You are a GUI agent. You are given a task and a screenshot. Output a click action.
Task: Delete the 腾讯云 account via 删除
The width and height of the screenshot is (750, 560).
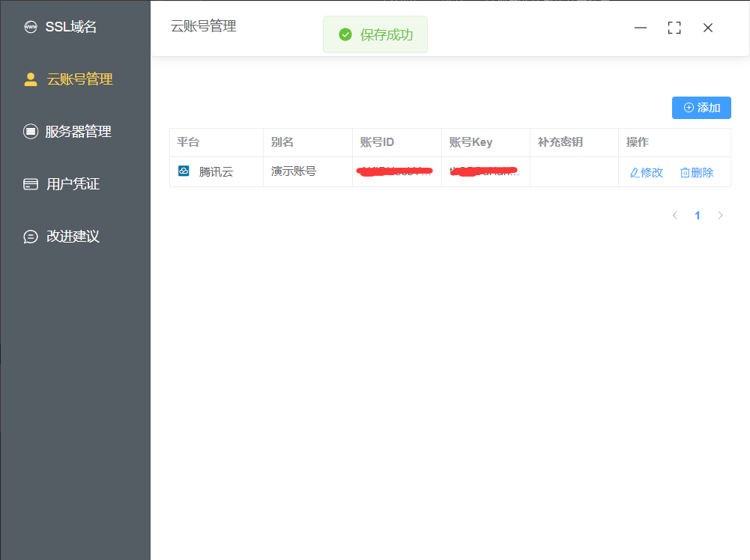[x=697, y=172]
